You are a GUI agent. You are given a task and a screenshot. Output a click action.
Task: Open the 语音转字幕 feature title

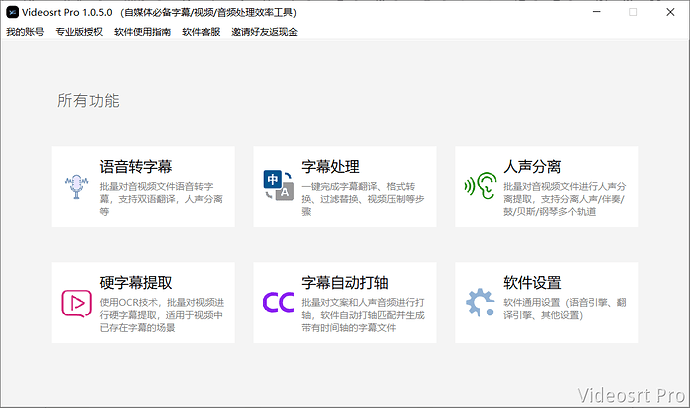click(136, 166)
